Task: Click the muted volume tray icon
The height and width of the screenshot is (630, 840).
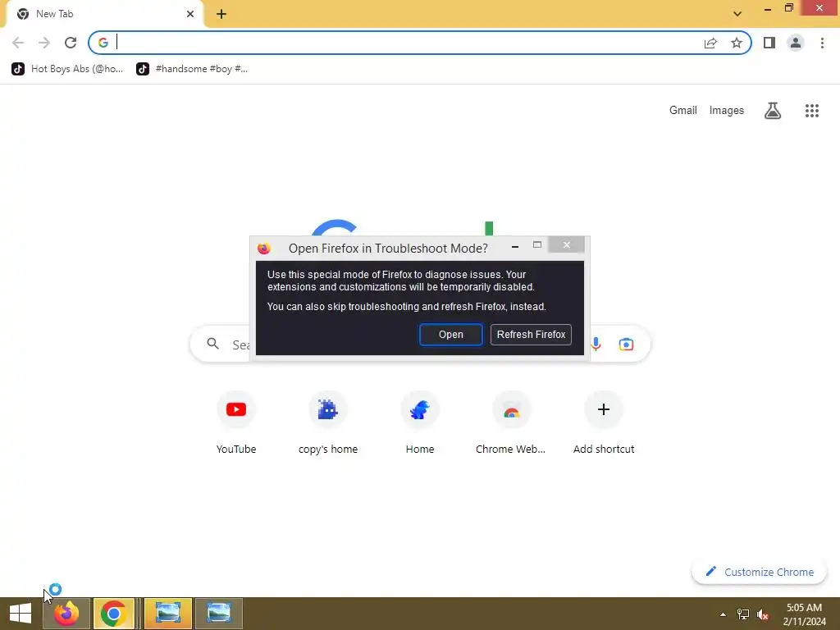Action: [762, 614]
